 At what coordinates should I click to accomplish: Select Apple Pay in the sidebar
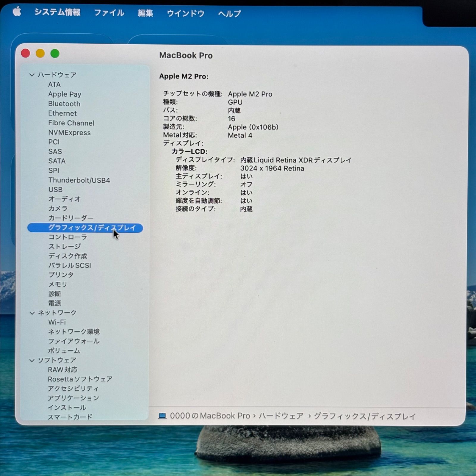click(x=65, y=94)
